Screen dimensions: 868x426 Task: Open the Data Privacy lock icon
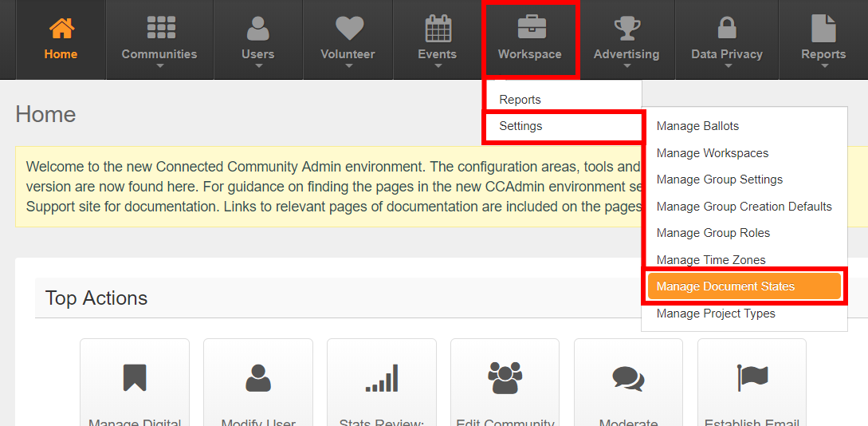[x=726, y=28]
